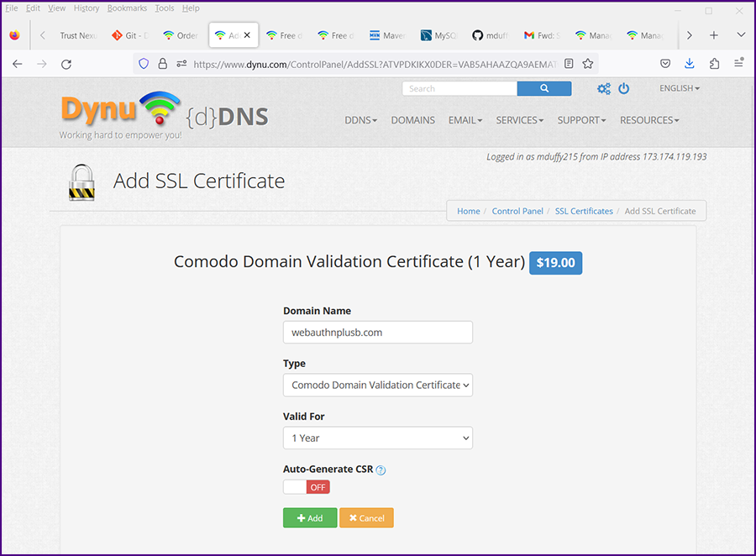
Task: Toggle the Auto-Generate CSR switch
Action: click(307, 487)
